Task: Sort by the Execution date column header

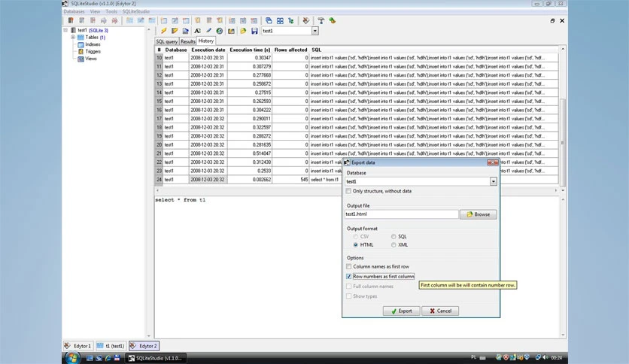Action: 208,50
